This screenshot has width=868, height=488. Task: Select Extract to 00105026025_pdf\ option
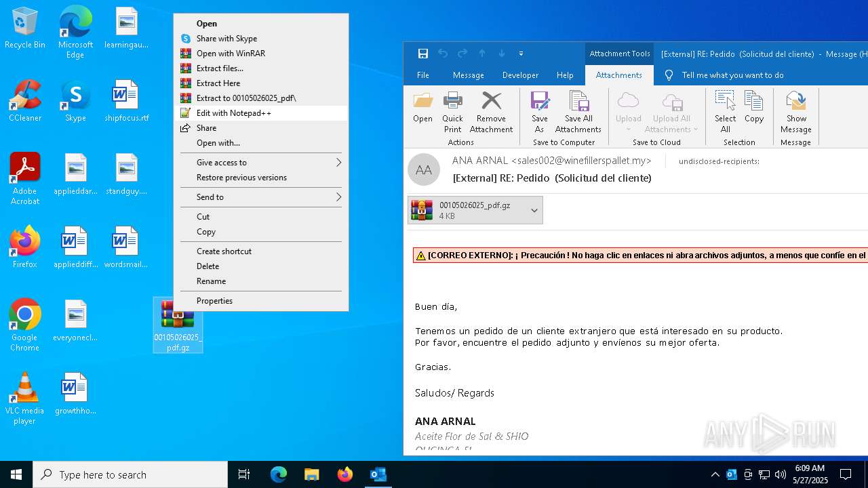click(x=261, y=98)
